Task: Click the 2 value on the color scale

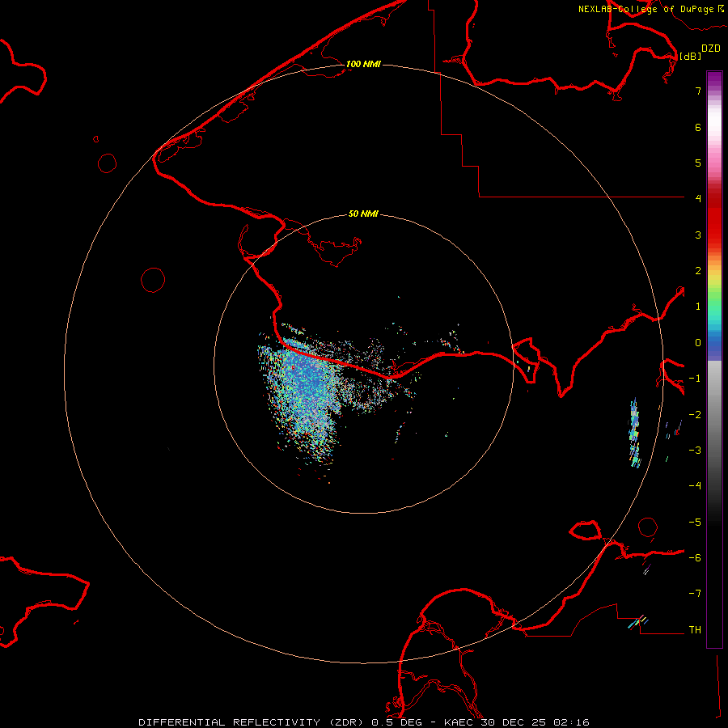Action: coord(698,271)
